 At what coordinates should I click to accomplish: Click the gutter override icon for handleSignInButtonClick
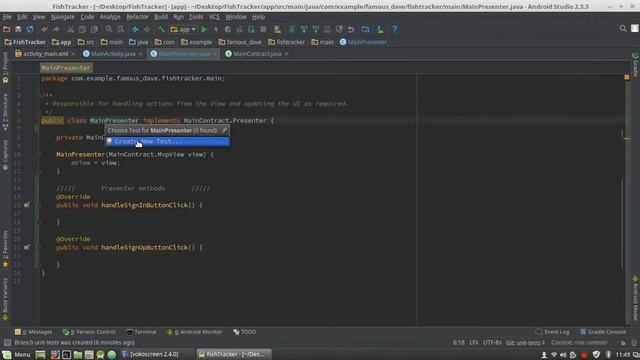point(27,205)
